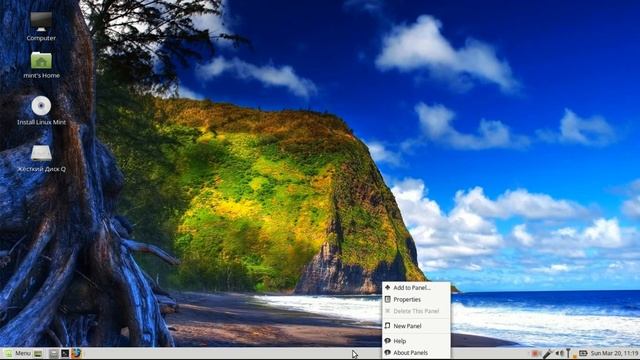Open the clock showing Sun Mar 20
The image size is (640, 360).
coord(614,353)
